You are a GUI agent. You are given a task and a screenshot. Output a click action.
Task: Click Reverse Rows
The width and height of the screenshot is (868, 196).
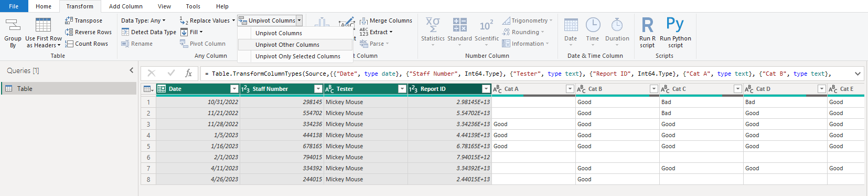pyautogui.click(x=88, y=32)
